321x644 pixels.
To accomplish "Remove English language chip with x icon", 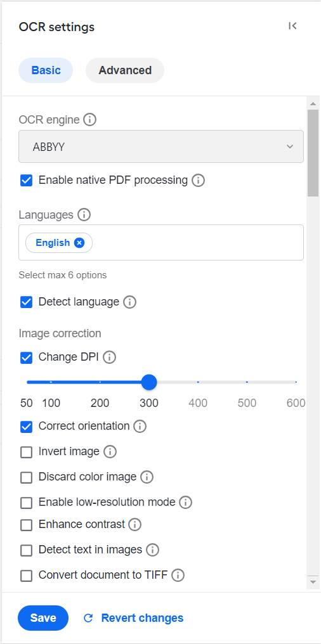I will (x=79, y=243).
